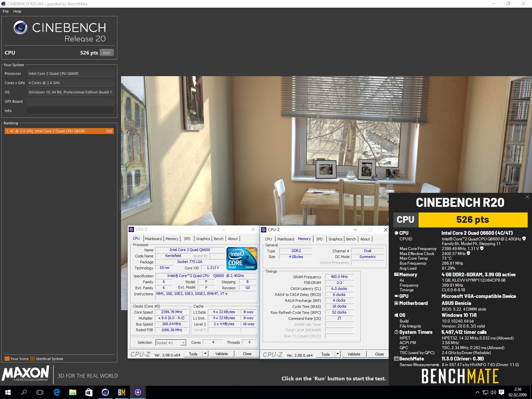Open Microsoft Store from taskbar
The image size is (532, 399).
89,392
